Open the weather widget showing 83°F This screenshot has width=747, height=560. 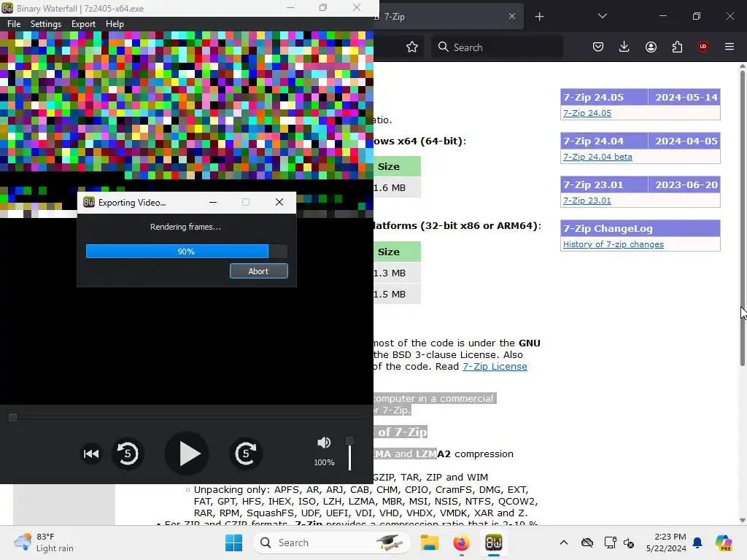click(44, 542)
